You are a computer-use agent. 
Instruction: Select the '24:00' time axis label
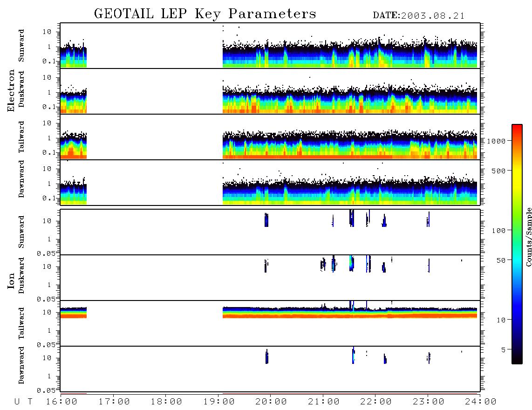click(481, 402)
